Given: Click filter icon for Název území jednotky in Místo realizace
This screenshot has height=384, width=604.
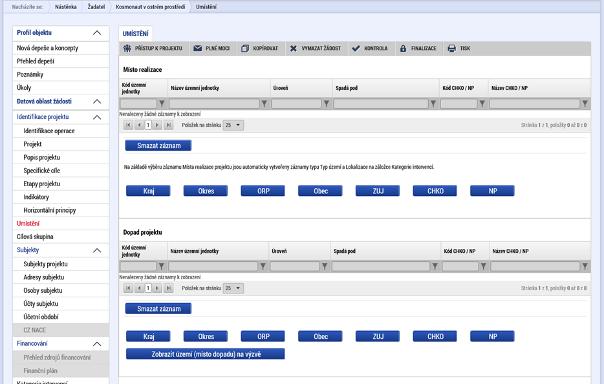Looking at the screenshot, I should click(264, 103).
